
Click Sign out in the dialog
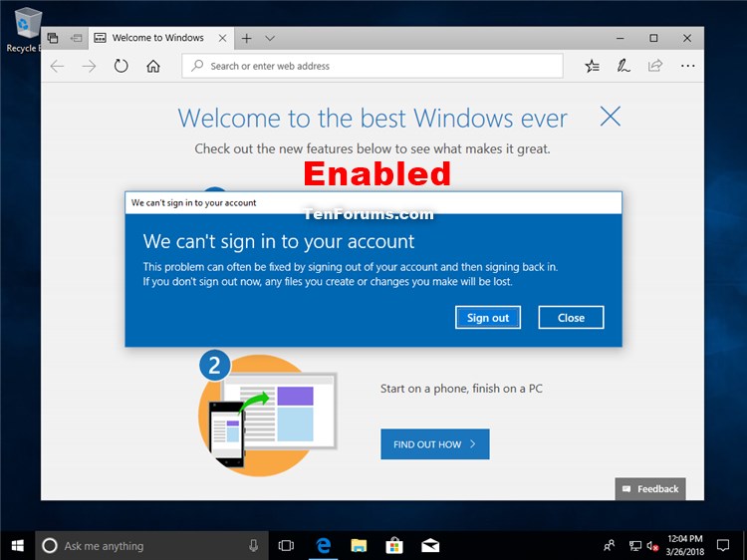coord(488,318)
